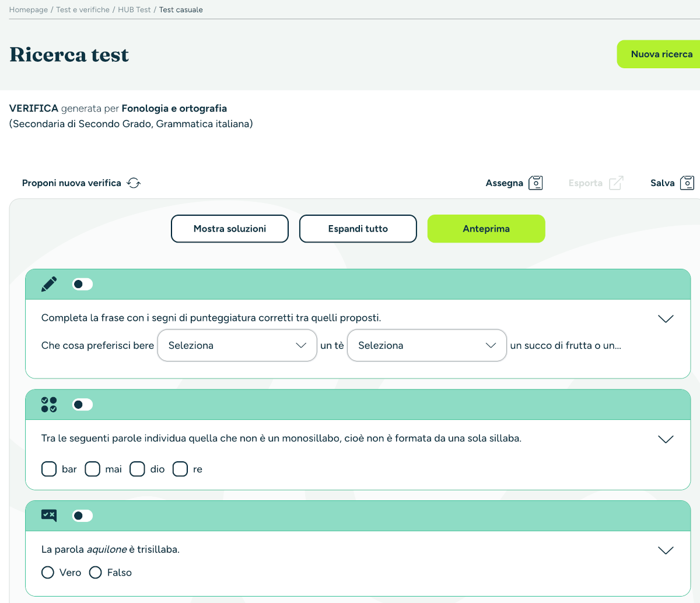Expand the aquilone question with its chevron
This screenshot has height=603, width=700.
pos(666,550)
